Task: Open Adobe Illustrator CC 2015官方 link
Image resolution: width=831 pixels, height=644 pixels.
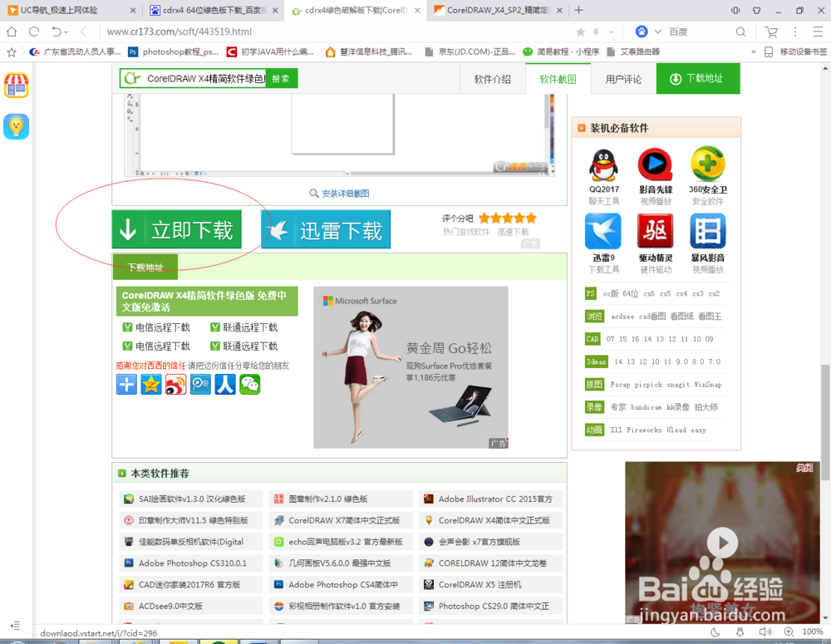Action: [x=495, y=499]
